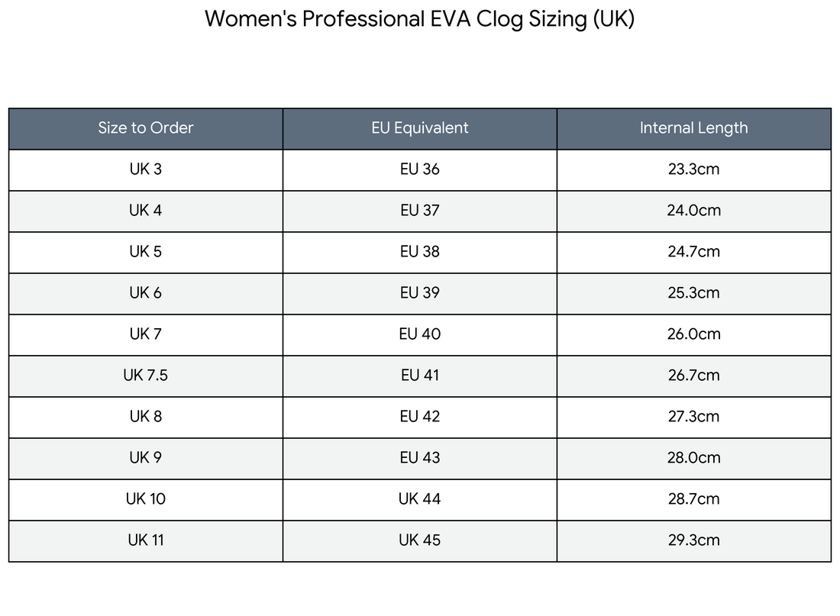The image size is (840, 616).
Task: Select the UK 10 size cell
Action: (x=146, y=500)
